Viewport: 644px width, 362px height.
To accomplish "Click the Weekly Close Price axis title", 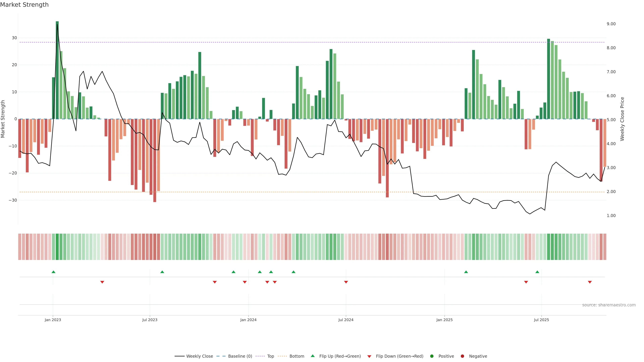I will [622, 119].
